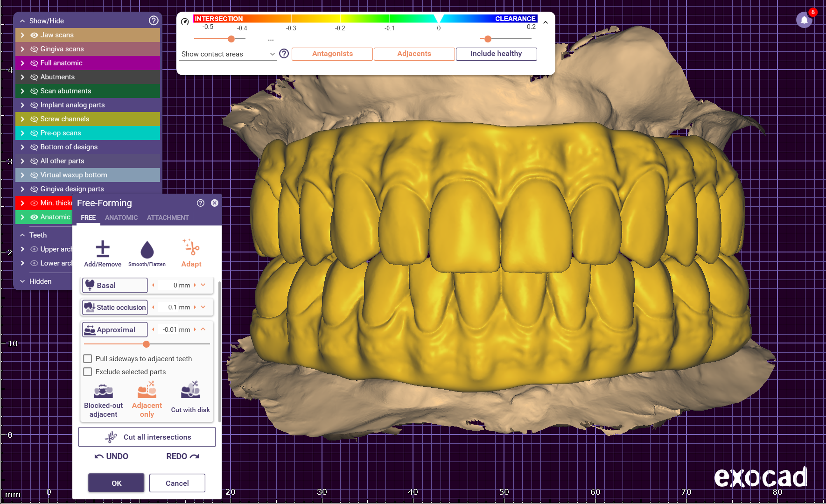This screenshot has width=826, height=504.
Task: Enable Pull sideways to adjacent teeth
Action: [x=87, y=359]
